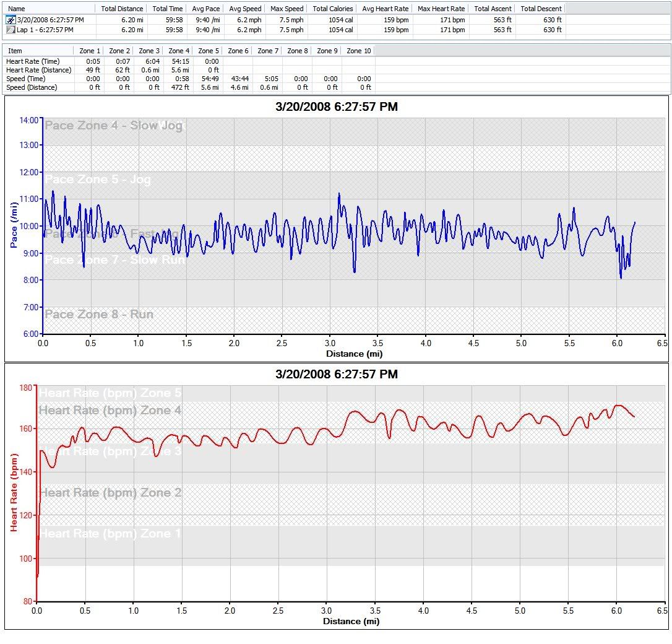Click the Avg Heart Rate column header
The height and width of the screenshot is (644, 672).
(385, 9)
